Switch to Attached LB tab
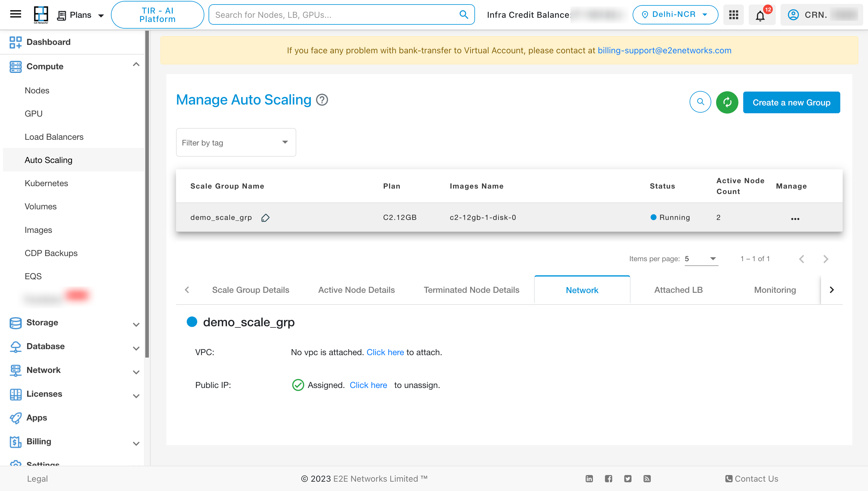 (678, 290)
